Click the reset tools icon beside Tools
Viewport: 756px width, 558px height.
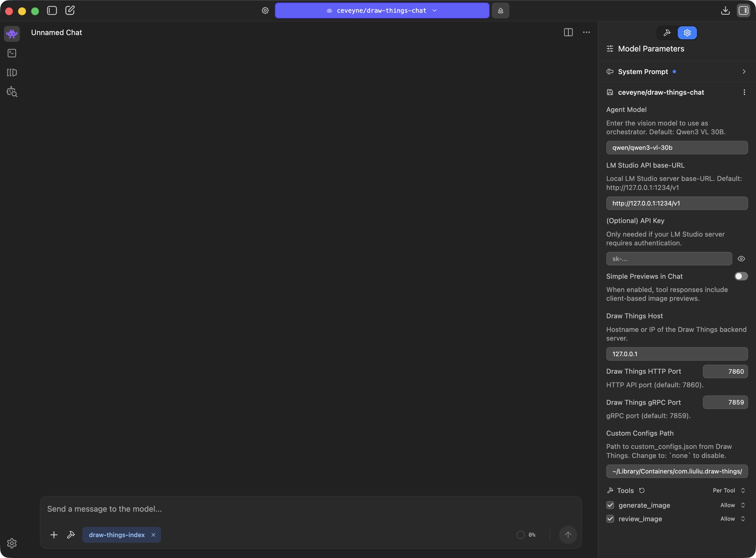pyautogui.click(x=642, y=490)
